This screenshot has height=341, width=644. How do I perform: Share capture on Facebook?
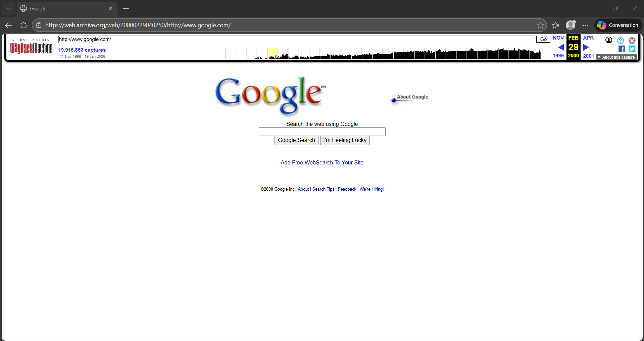tap(622, 49)
